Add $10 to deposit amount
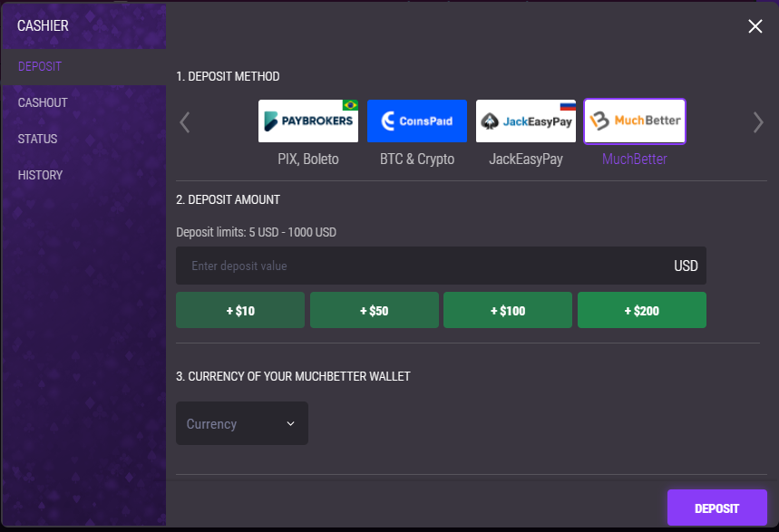 click(240, 311)
